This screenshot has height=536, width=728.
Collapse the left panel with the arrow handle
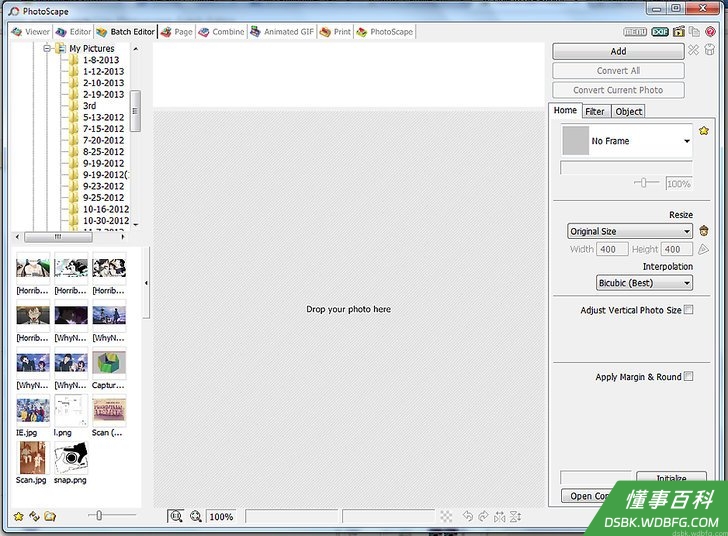click(x=146, y=282)
